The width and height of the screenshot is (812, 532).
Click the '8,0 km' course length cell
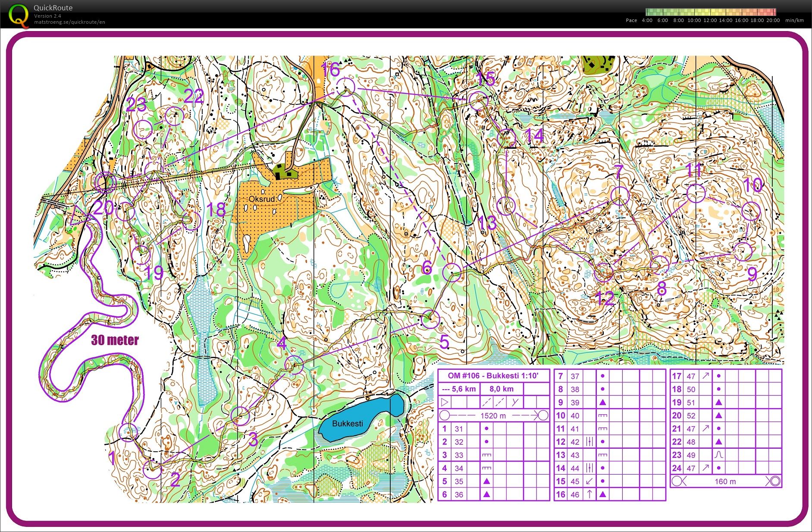(501, 389)
